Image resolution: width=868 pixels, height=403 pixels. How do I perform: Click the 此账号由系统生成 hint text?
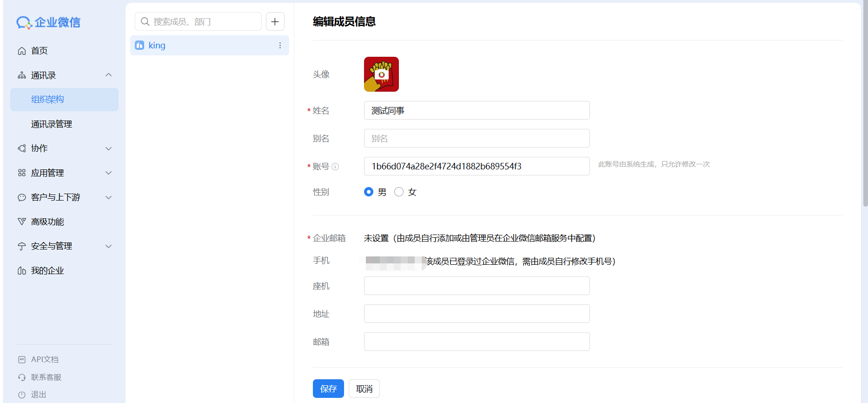pyautogui.click(x=654, y=164)
